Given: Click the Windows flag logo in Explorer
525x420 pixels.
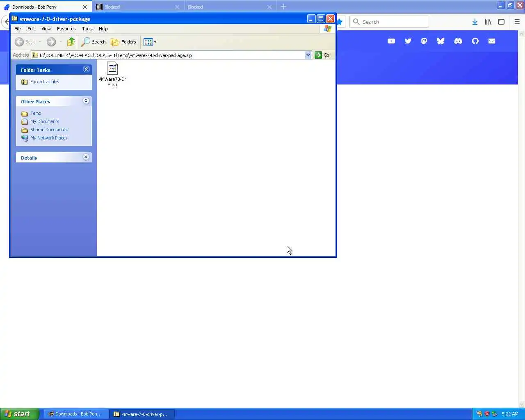Looking at the screenshot, I should [327, 29].
